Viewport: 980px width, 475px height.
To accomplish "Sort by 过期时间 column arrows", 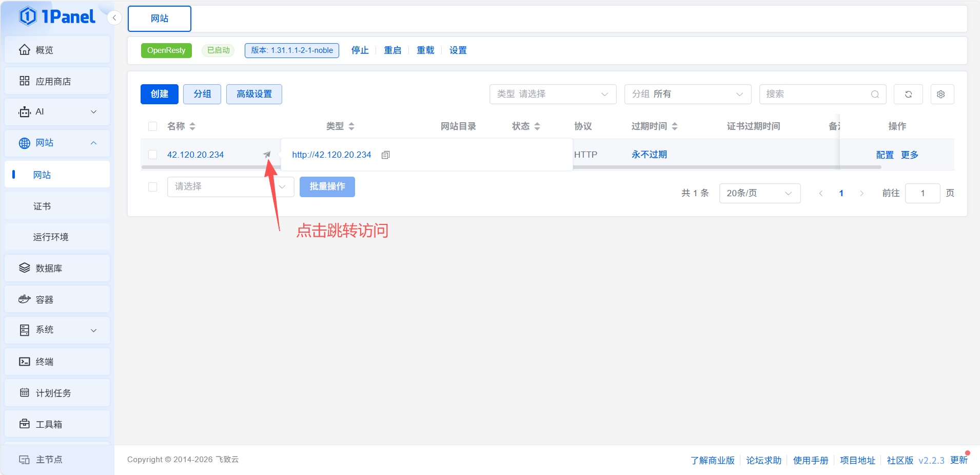I will click(675, 126).
